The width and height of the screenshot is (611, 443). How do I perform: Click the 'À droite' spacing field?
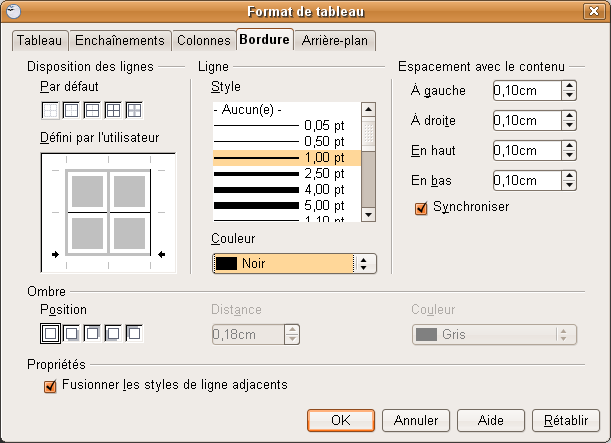526,121
